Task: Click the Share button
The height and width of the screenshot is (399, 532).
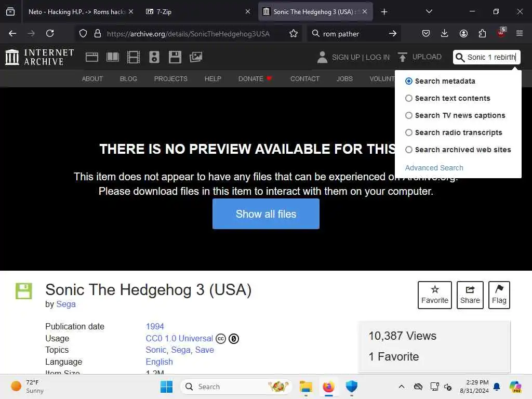Action: click(x=470, y=295)
